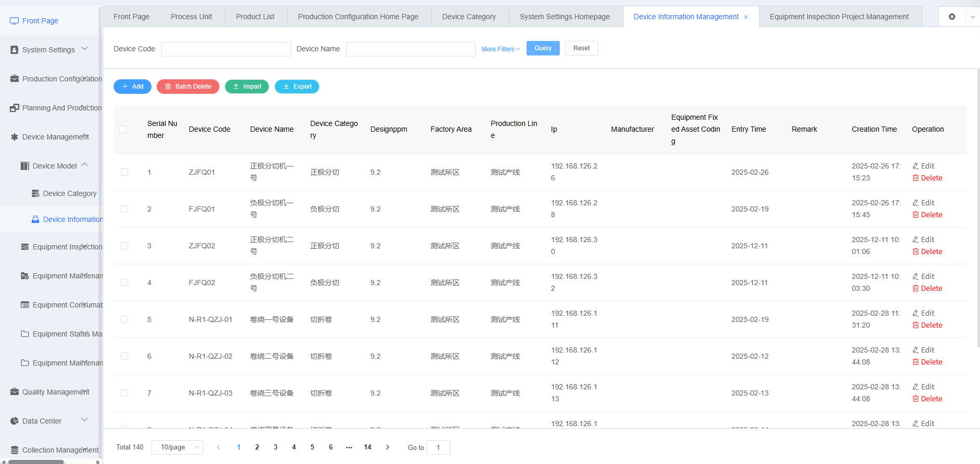Check the box for row N-R1-QZJ-03
The height and width of the screenshot is (464, 980).
125,393
